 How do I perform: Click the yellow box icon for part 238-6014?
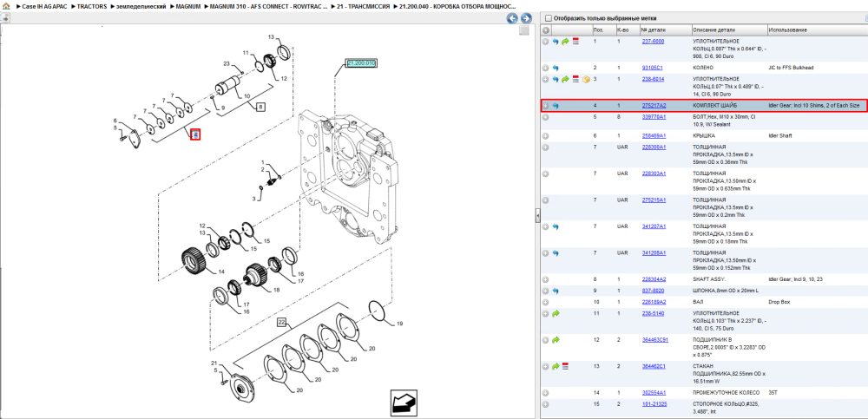(x=586, y=79)
